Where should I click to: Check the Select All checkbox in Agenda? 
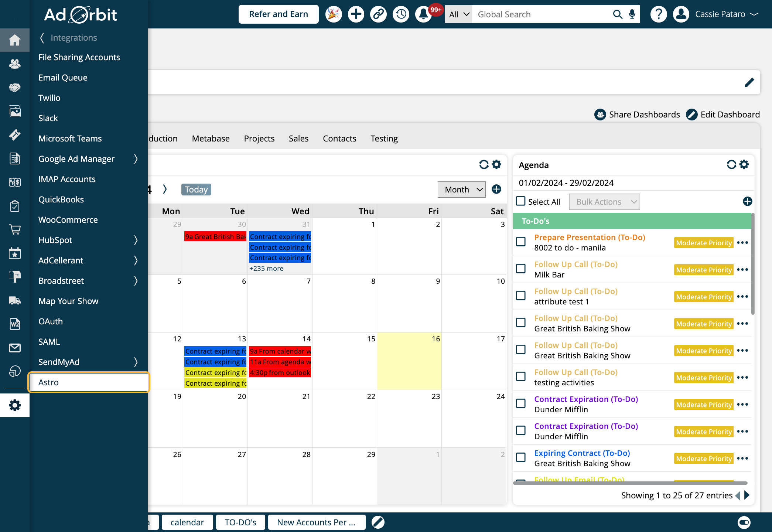(x=521, y=201)
